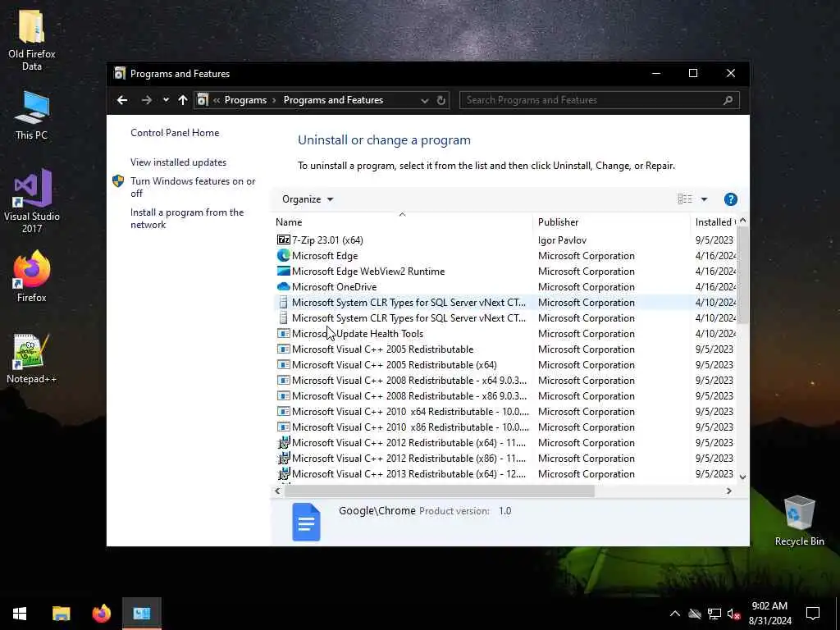Launch Firefox from taskbar
The width and height of the screenshot is (840, 630).
[101, 614]
